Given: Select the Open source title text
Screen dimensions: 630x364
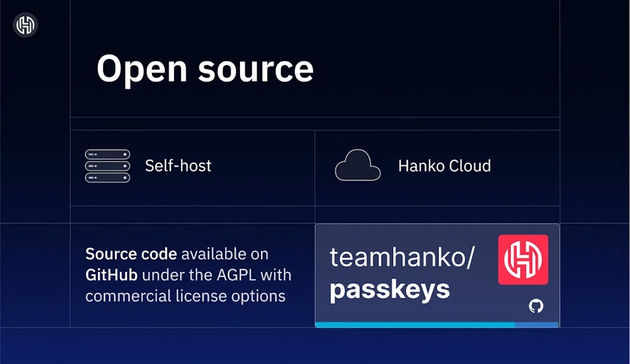Looking at the screenshot, I should [x=205, y=69].
